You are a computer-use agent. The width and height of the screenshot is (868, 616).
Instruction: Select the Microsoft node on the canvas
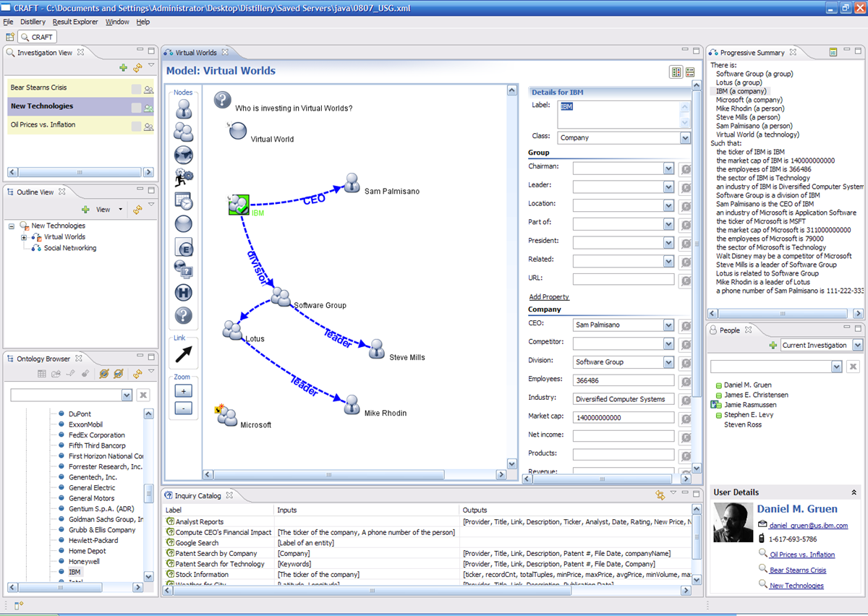tap(227, 416)
